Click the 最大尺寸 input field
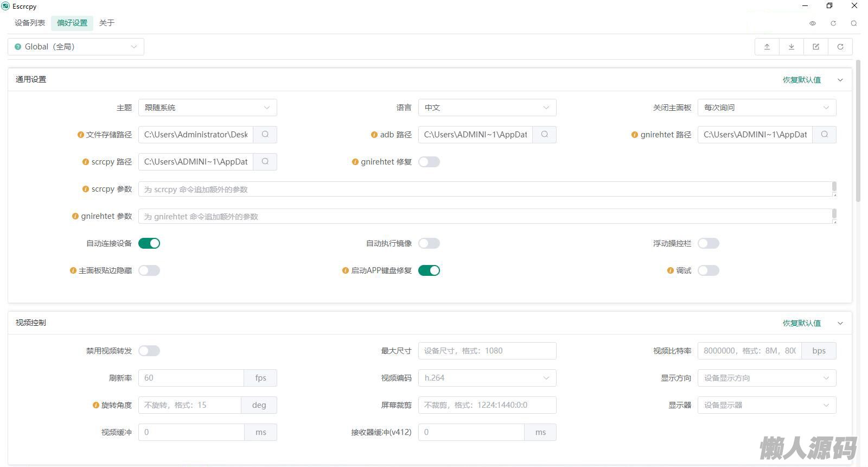This screenshot has height=467, width=868. [487, 351]
